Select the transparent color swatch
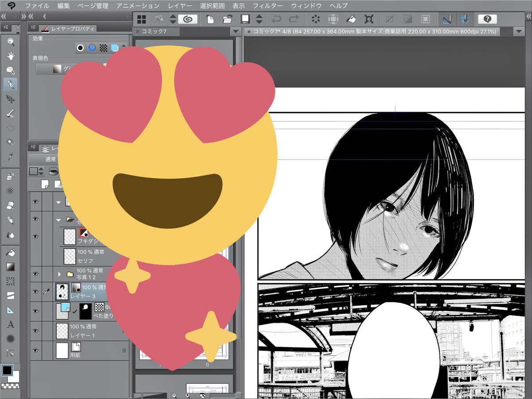The height and width of the screenshot is (399, 532). click(x=10, y=386)
